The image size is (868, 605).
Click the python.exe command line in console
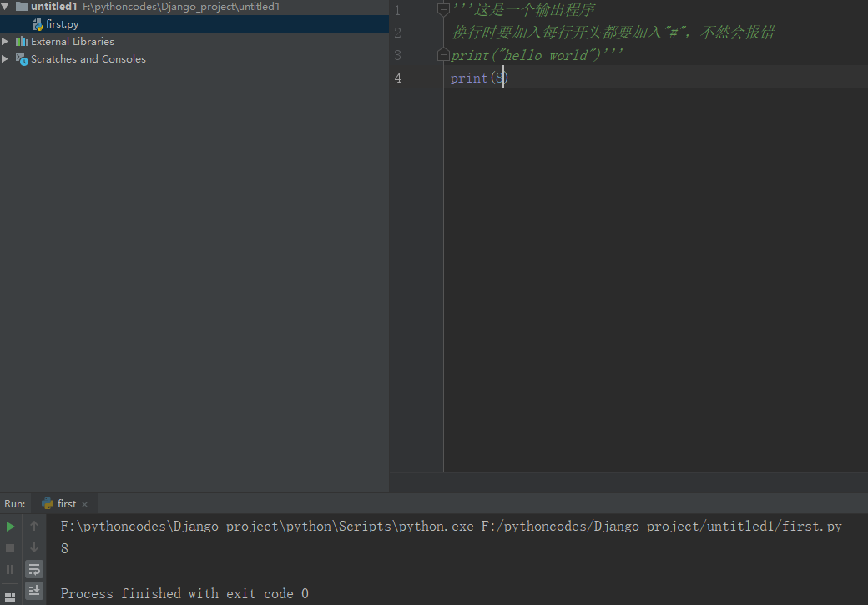[451, 526]
